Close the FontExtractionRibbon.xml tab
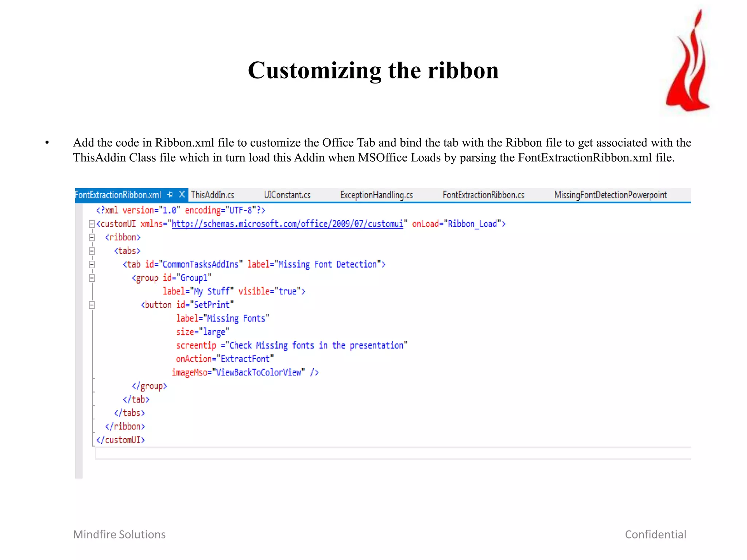The height and width of the screenshot is (560, 747). [x=182, y=195]
